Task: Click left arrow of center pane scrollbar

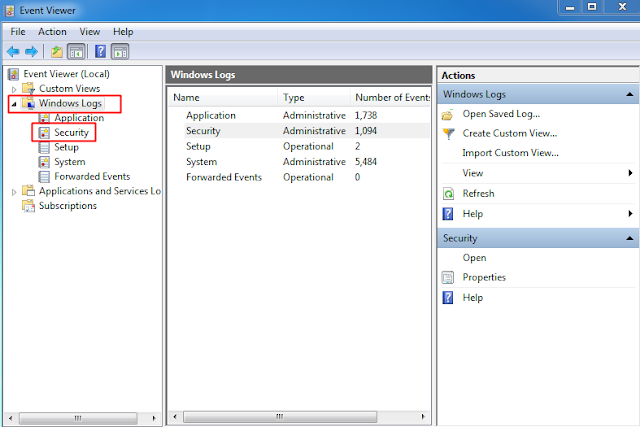Action: pyautogui.click(x=175, y=417)
